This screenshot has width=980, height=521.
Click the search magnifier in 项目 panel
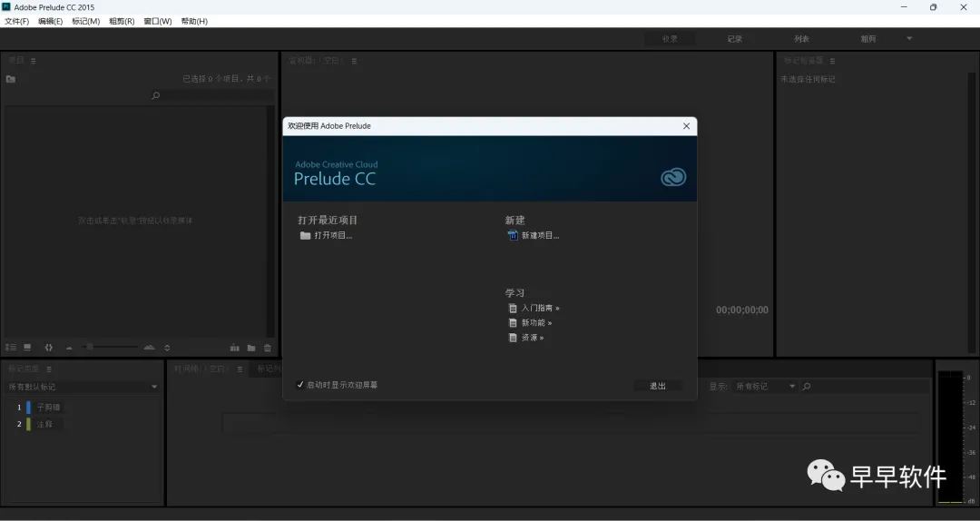pyautogui.click(x=156, y=95)
